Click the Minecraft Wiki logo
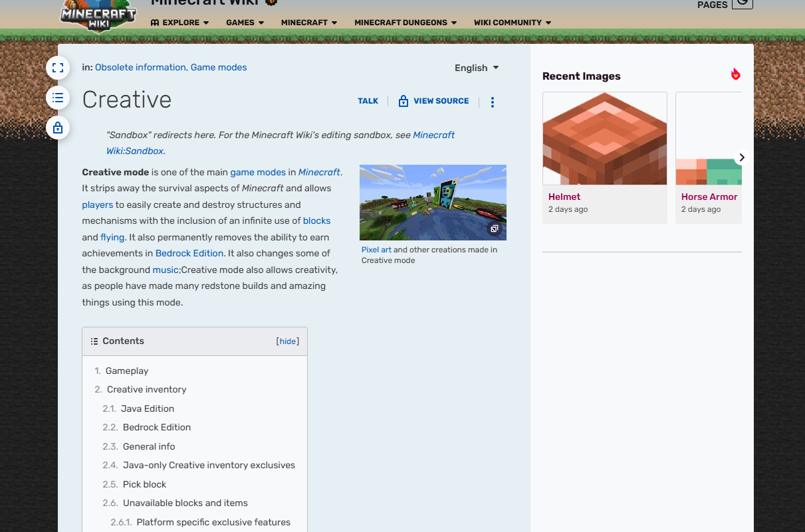Image resolution: width=805 pixels, height=532 pixels. pyautogui.click(x=98, y=16)
